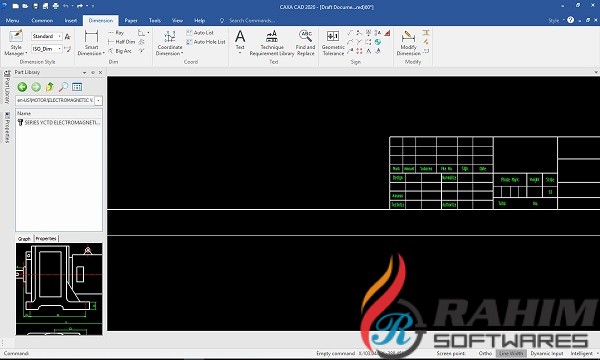This screenshot has height=360, width=600.
Task: Click the Name column header
Action: tap(59, 113)
